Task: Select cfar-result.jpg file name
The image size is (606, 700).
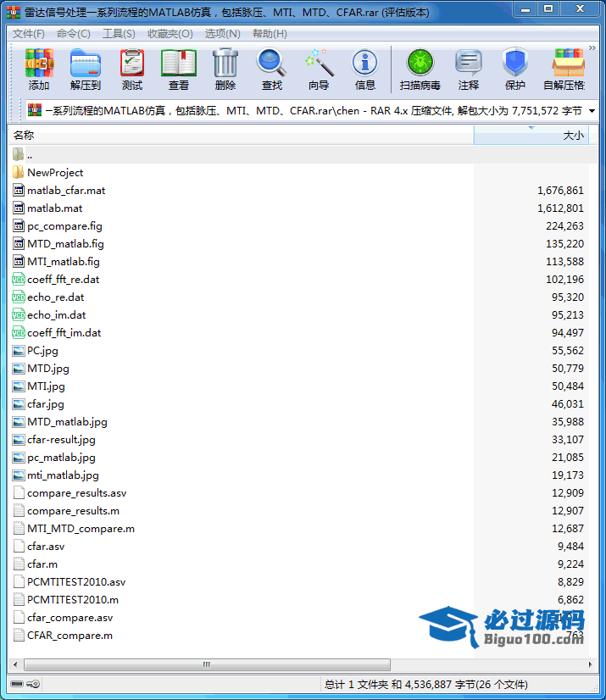Action: (61, 440)
